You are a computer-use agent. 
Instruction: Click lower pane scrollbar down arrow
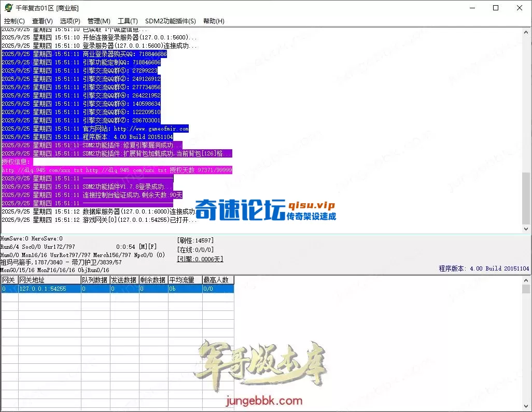click(526, 406)
